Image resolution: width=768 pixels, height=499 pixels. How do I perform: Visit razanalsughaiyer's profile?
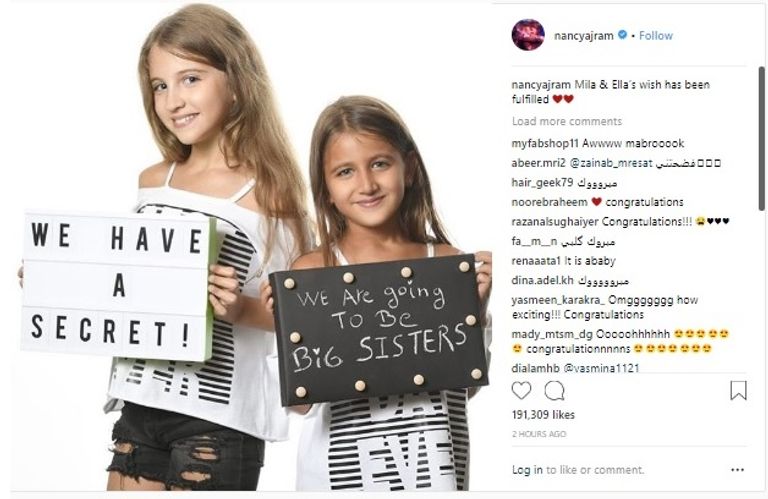point(555,222)
